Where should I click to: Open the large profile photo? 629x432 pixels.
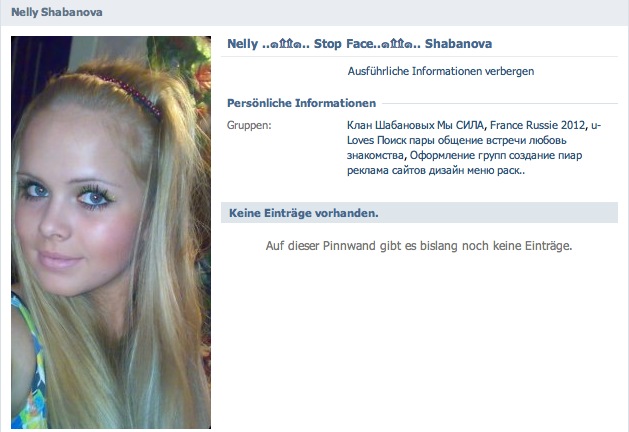click(x=111, y=232)
